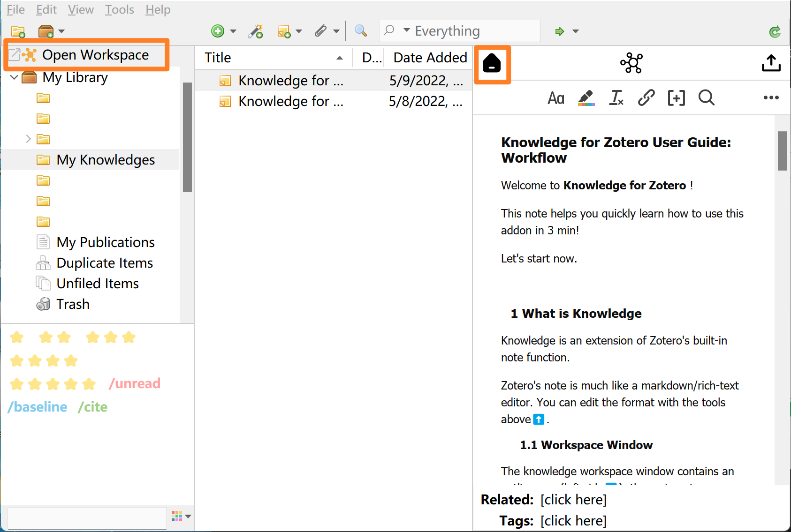Click the insert citation bracket icon
Image resolution: width=791 pixels, height=532 pixels.
pyautogui.click(x=676, y=98)
